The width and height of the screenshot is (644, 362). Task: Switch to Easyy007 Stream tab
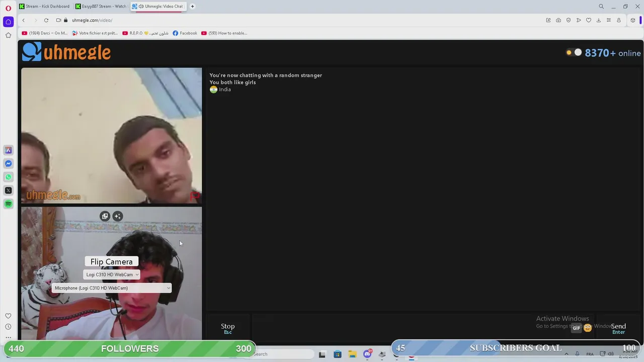(101, 7)
